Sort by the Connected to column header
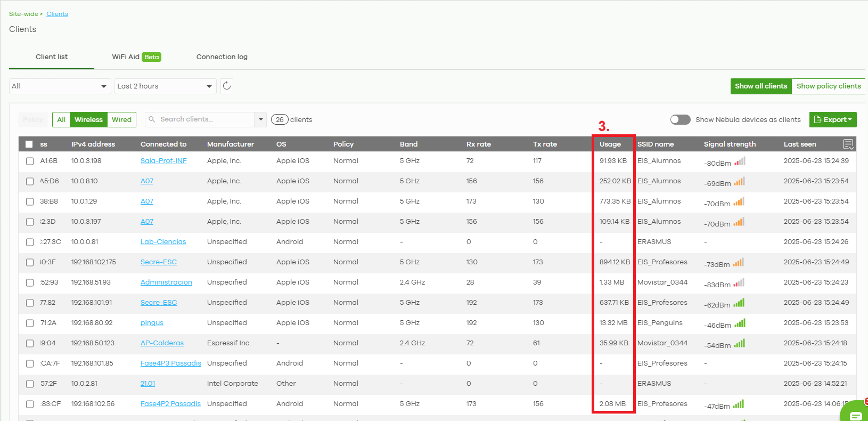Screen dimensions: 868x421 [x=163, y=144]
